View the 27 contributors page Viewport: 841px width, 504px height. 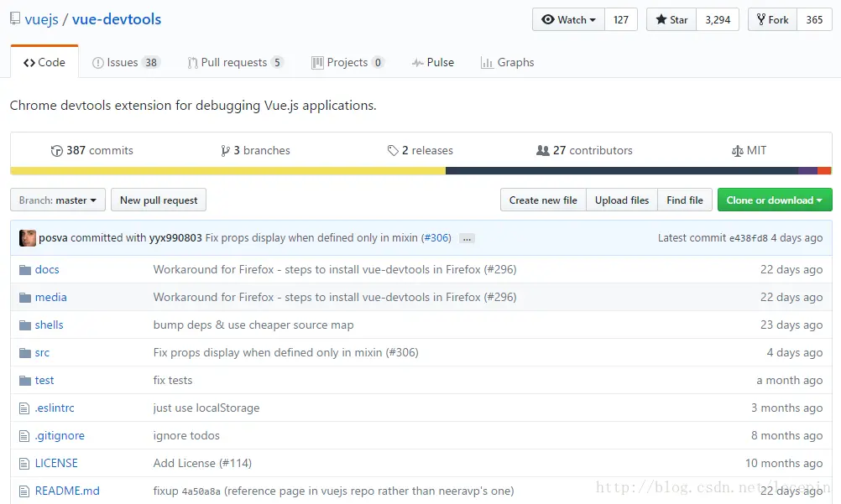point(585,151)
